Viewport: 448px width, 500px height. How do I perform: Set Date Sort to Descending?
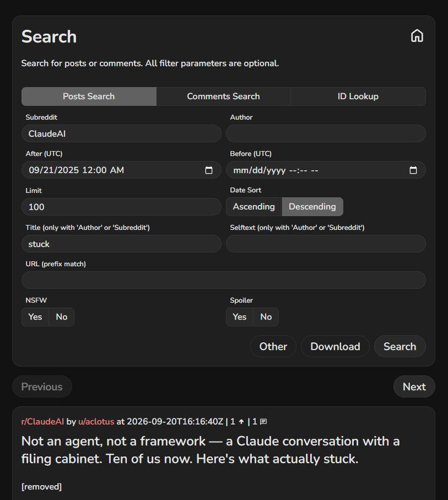click(312, 207)
